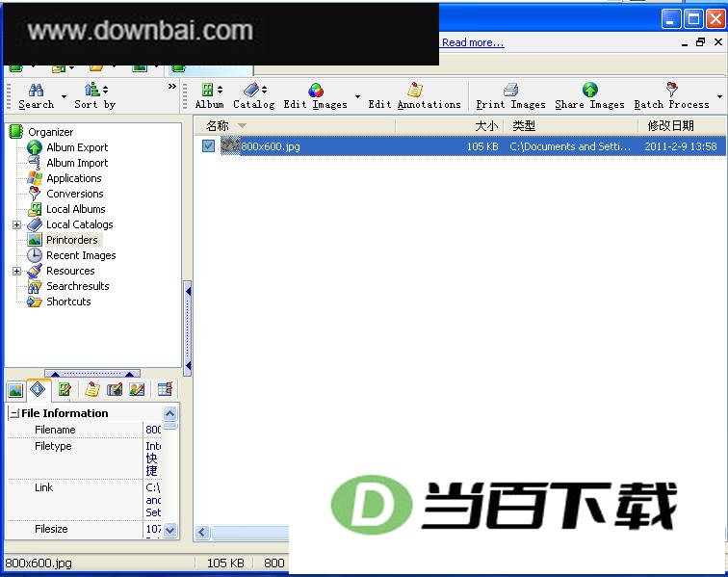Click the File Information scroll down arrow
This screenshot has height=577, width=728.
coord(170,530)
